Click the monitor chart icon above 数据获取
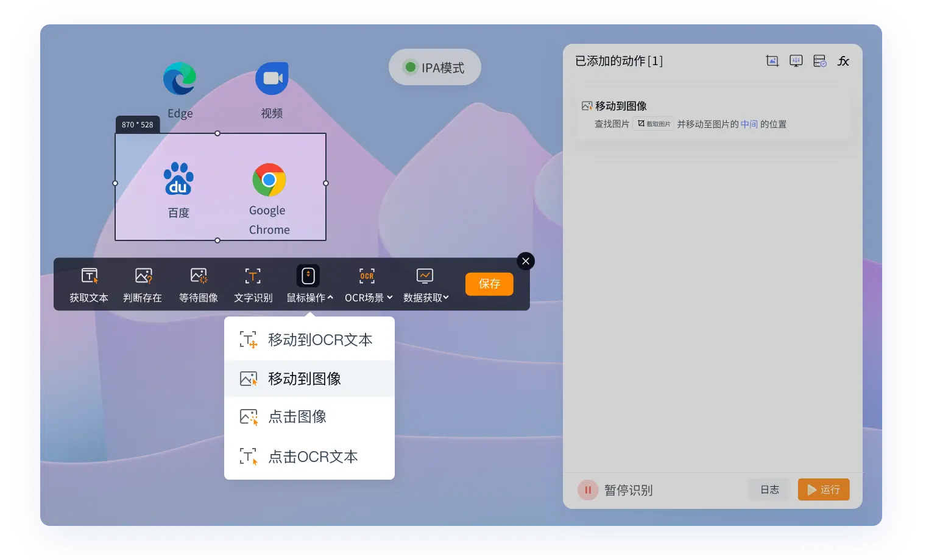 (x=425, y=276)
